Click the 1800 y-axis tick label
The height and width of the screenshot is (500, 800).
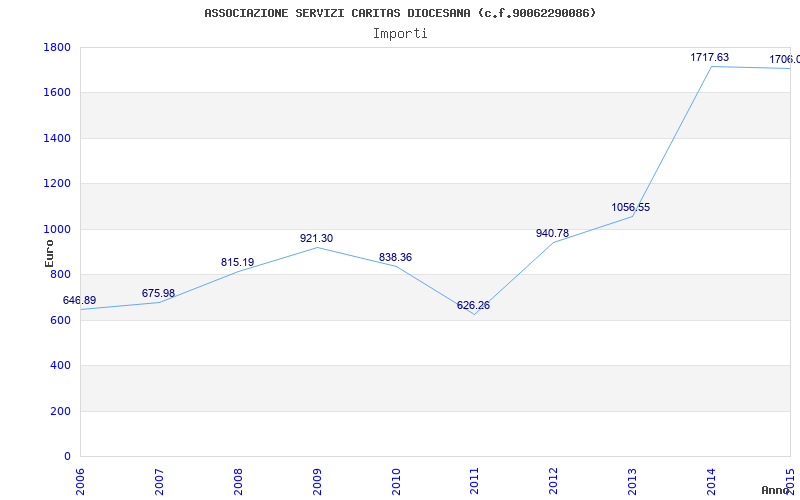(57, 47)
